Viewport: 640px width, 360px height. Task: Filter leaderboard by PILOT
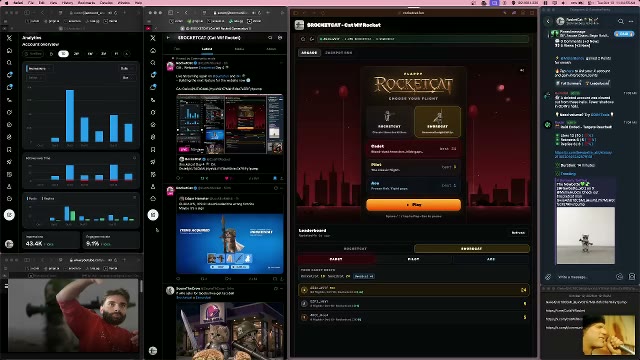(x=413, y=259)
